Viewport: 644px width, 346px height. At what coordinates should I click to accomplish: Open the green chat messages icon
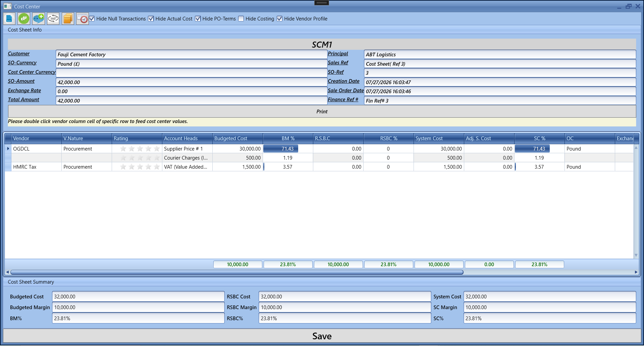coord(24,19)
